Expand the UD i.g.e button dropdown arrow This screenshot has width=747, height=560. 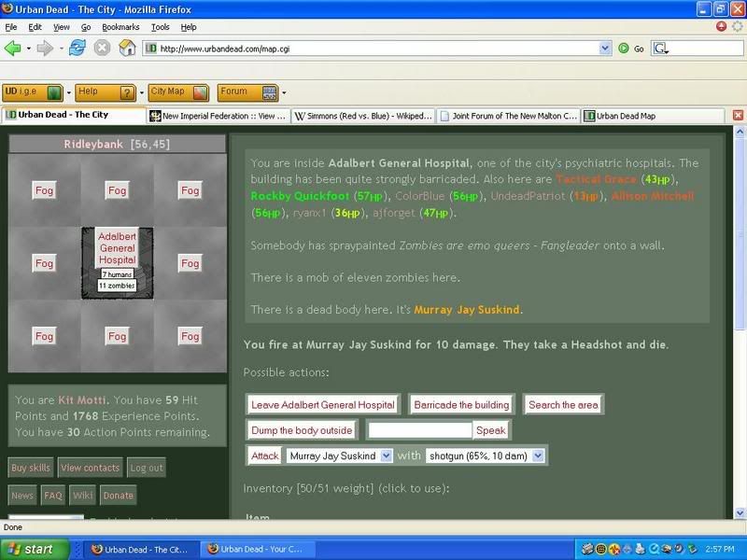[68, 92]
